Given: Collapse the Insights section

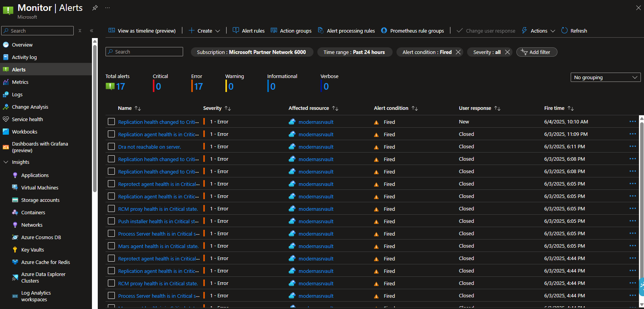Looking at the screenshot, I should 6,162.
